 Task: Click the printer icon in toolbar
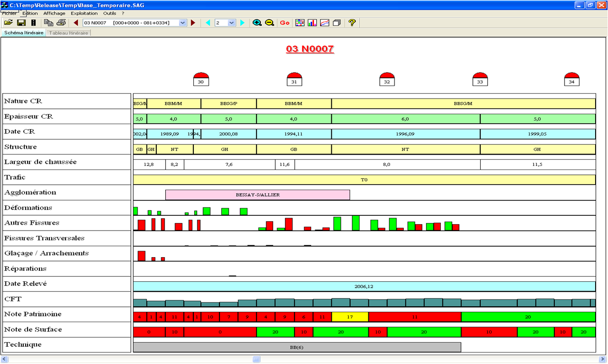(61, 23)
